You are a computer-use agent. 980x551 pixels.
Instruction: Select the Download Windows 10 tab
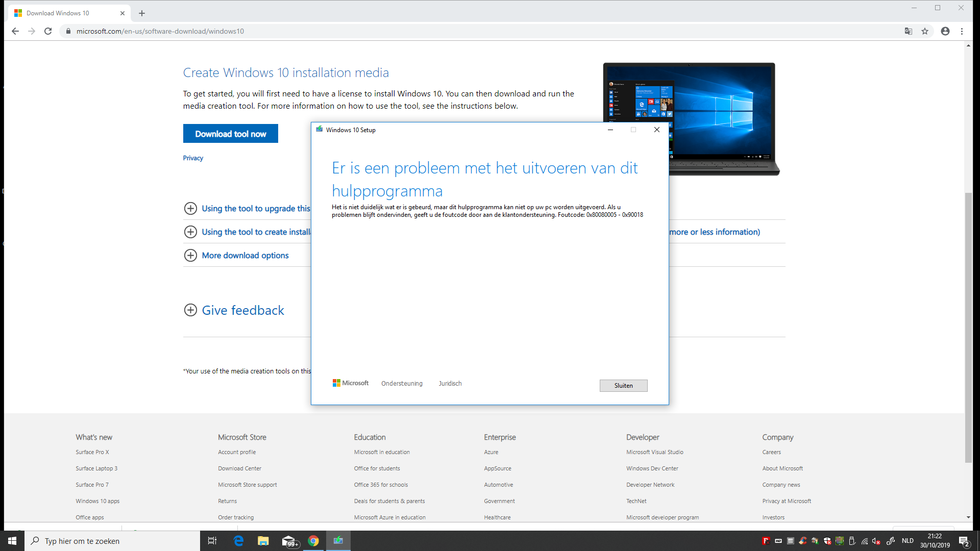pos(64,13)
